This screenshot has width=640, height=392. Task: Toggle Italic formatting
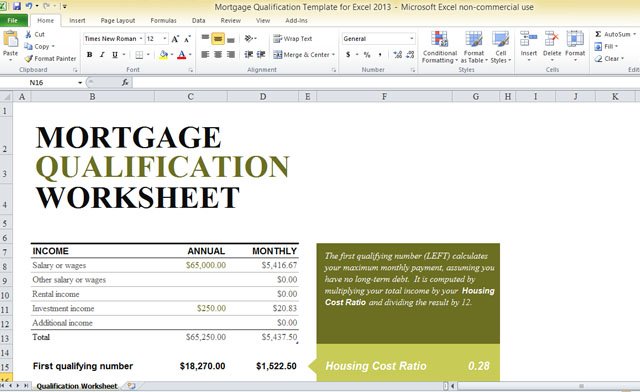(x=102, y=54)
